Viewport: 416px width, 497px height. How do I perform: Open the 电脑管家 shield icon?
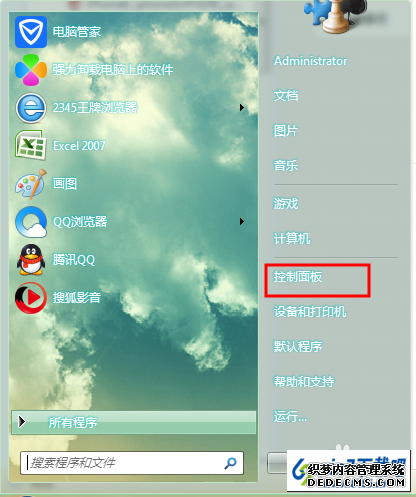tap(31, 32)
